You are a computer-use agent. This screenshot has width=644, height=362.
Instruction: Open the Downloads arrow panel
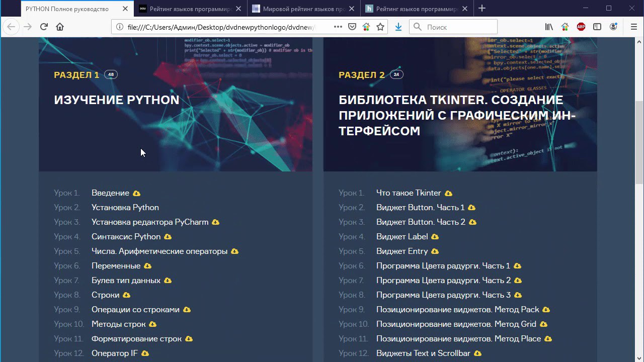[x=398, y=27]
